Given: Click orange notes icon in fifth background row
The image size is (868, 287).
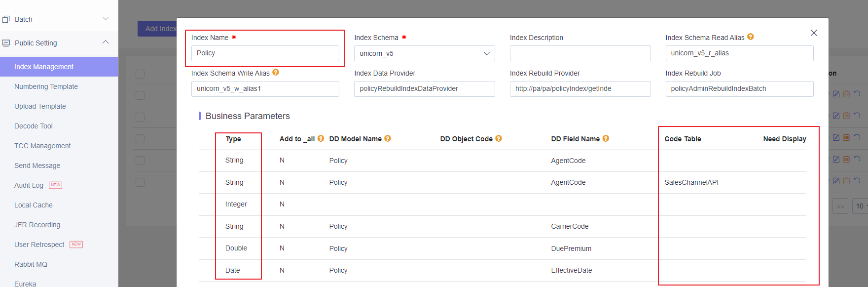Looking at the screenshot, I should [x=846, y=181].
